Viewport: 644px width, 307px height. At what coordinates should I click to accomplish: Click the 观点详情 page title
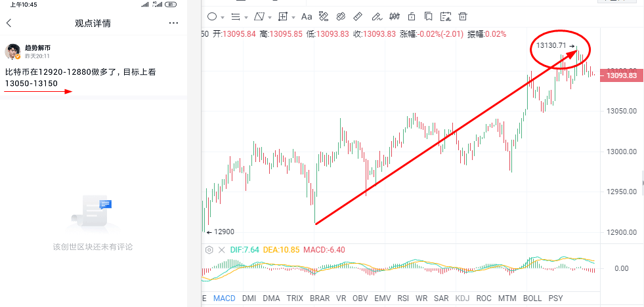coord(93,24)
